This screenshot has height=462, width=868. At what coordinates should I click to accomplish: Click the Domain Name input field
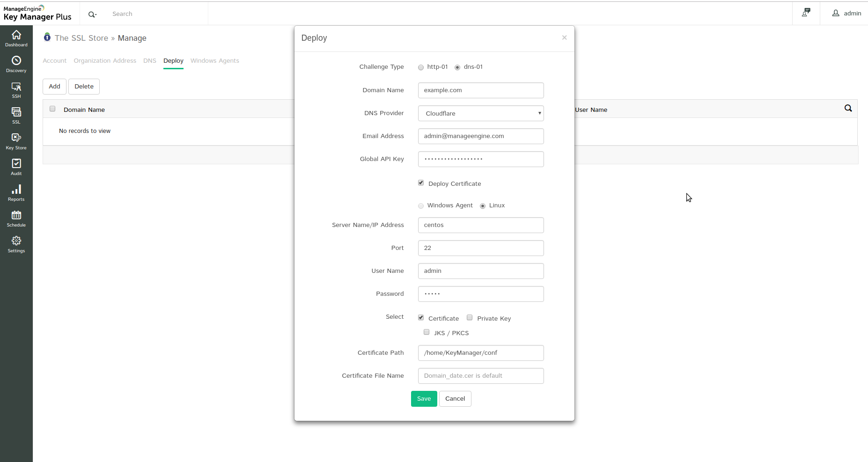[x=481, y=90]
